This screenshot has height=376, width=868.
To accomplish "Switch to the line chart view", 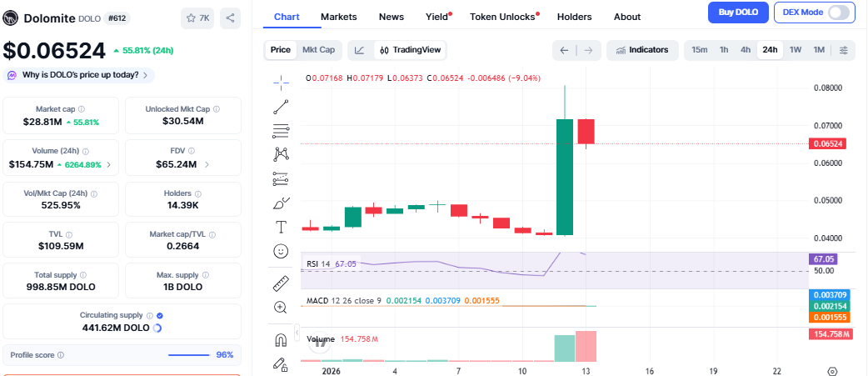I will 359,50.
